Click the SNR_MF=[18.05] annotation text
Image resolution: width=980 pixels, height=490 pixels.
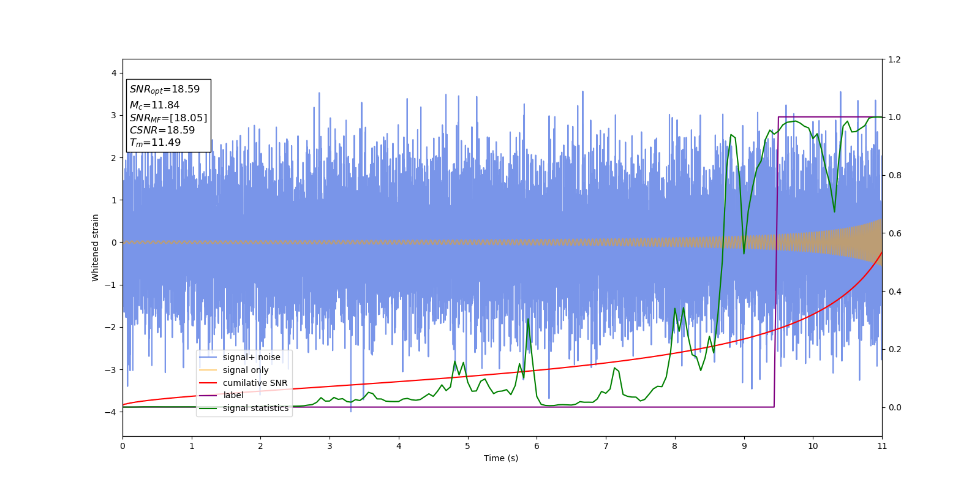(x=168, y=118)
